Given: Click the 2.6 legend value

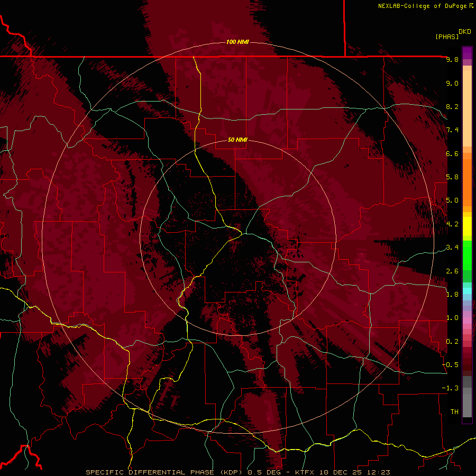Looking at the screenshot, I should [452, 271].
